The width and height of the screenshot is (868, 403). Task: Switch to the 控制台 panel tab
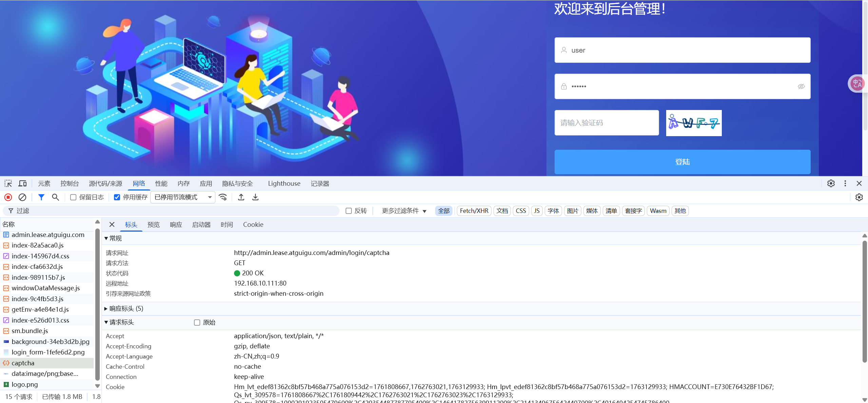[69, 183]
